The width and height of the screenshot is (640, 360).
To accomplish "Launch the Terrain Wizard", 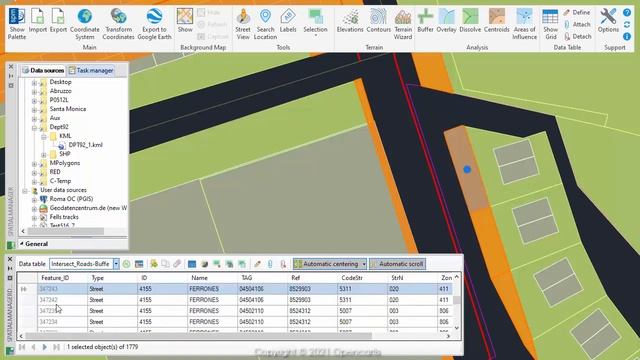I will [x=403, y=24].
